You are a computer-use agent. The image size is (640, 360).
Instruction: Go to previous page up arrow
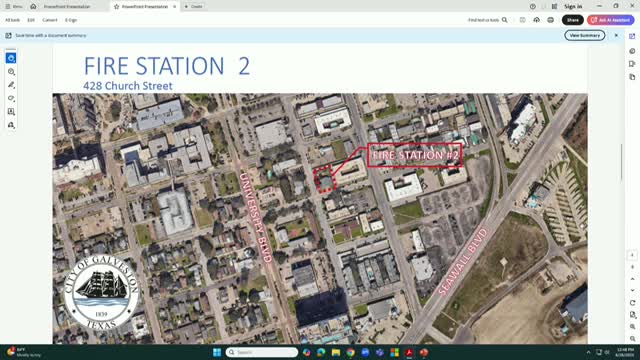point(632,279)
